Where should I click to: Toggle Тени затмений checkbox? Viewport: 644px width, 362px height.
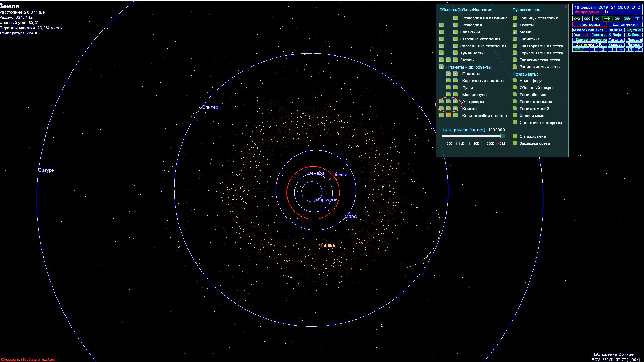515,109
